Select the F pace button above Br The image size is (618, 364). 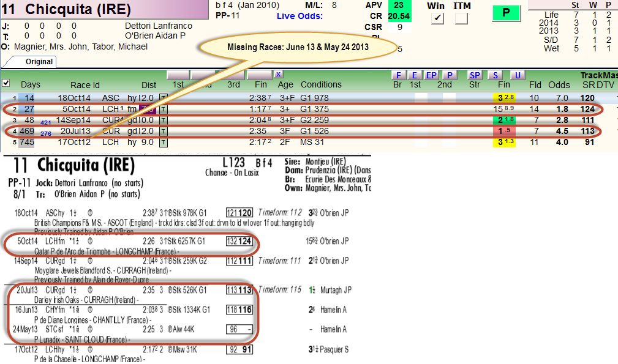point(399,75)
